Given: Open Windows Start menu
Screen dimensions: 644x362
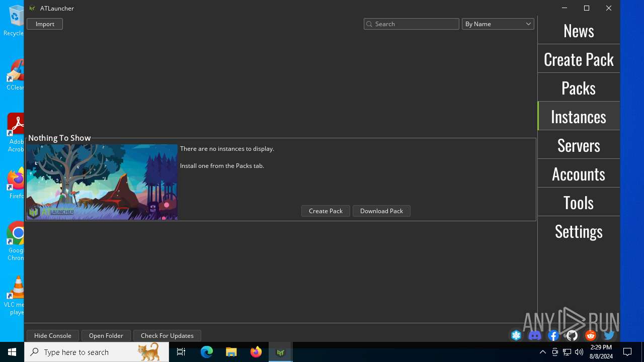Looking at the screenshot, I should click(x=12, y=352).
